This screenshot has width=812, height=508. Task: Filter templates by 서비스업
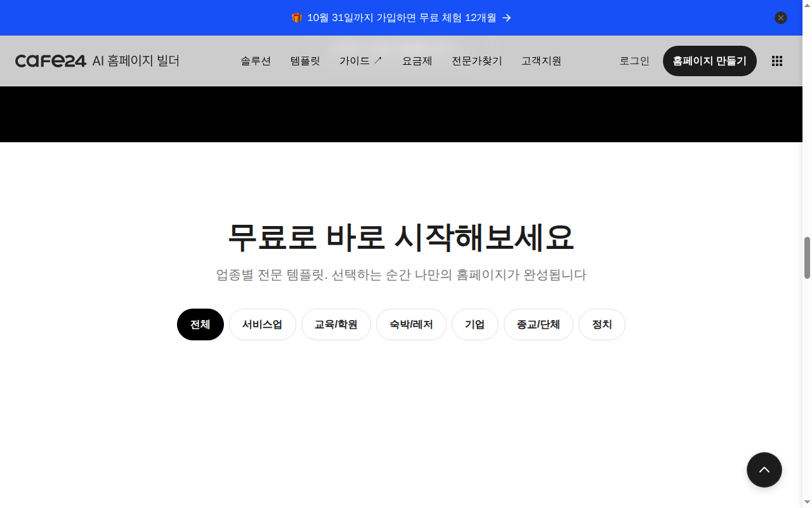(x=263, y=324)
